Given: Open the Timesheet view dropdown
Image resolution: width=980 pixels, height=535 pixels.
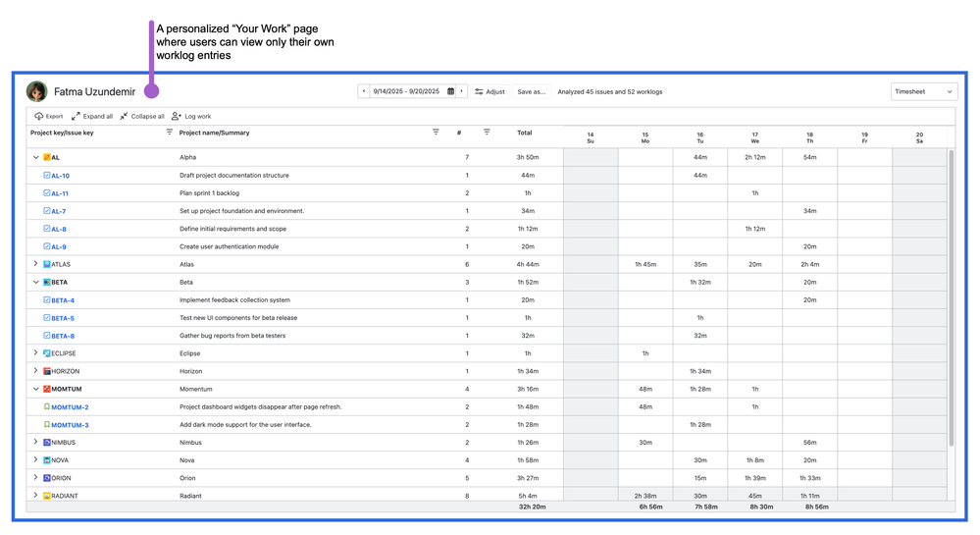Looking at the screenshot, I should pos(924,91).
